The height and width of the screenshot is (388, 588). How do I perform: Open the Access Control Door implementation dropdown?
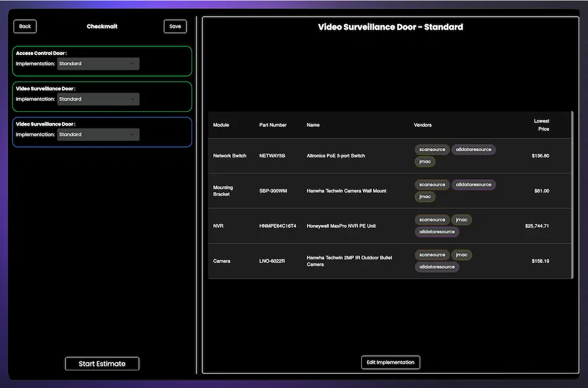[x=98, y=64]
